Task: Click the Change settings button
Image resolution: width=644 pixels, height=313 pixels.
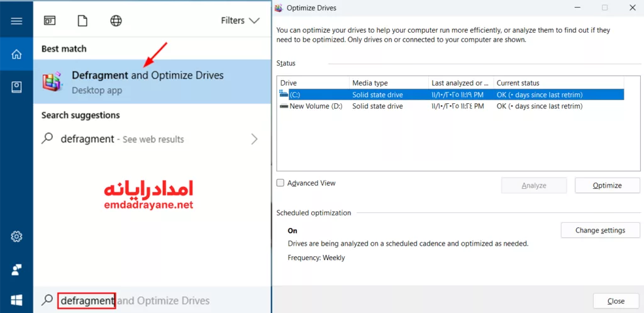Action: click(x=600, y=230)
